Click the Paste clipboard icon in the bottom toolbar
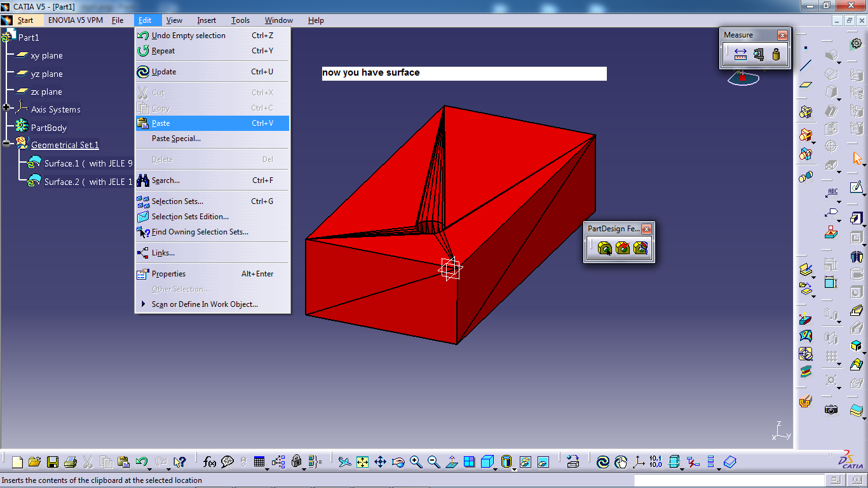The height and width of the screenshot is (488, 868). coord(124,462)
